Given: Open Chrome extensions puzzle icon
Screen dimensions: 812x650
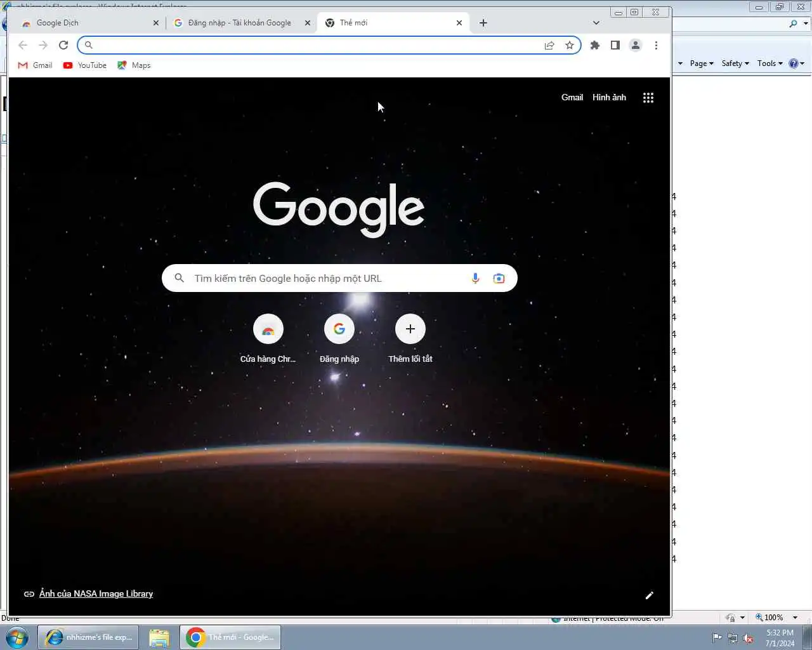Looking at the screenshot, I should click(595, 45).
